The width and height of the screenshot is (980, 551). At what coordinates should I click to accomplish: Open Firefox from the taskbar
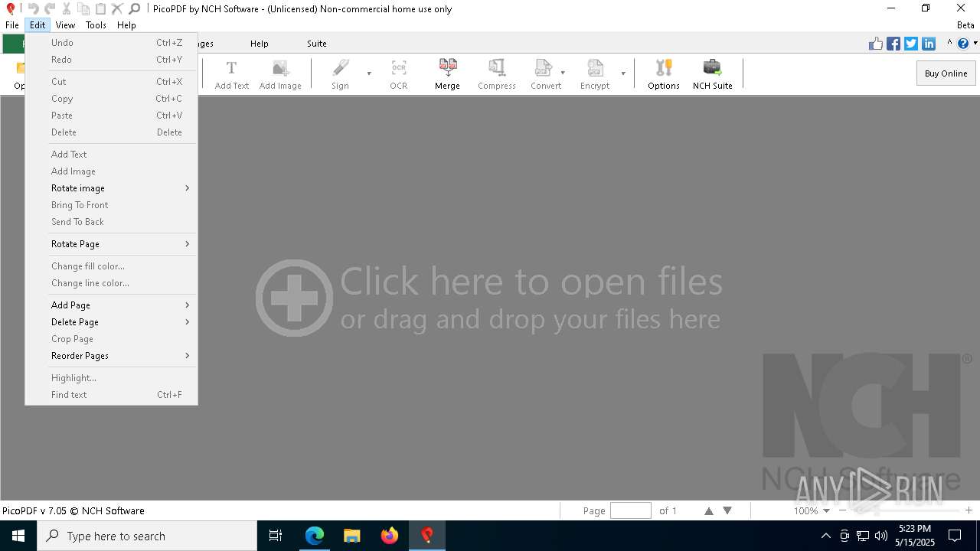pyautogui.click(x=389, y=536)
